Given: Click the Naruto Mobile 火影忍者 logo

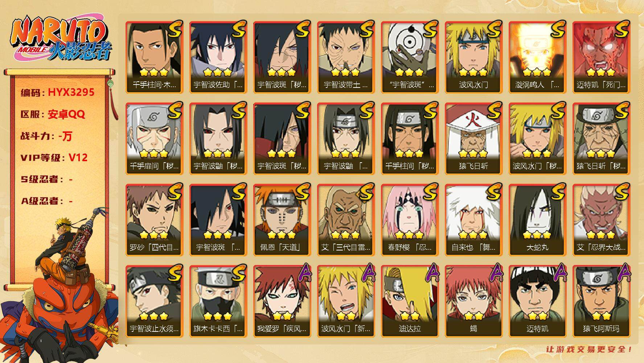Looking at the screenshot, I should [x=60, y=39].
